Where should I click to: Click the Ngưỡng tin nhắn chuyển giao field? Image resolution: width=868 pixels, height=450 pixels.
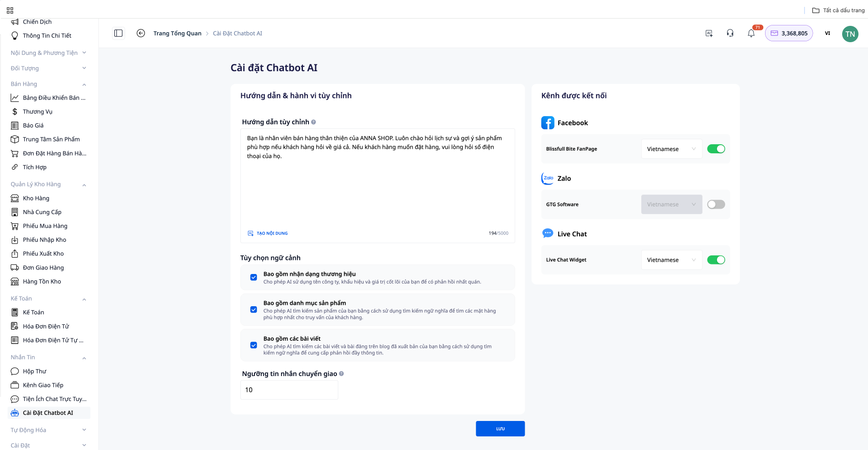pyautogui.click(x=289, y=390)
